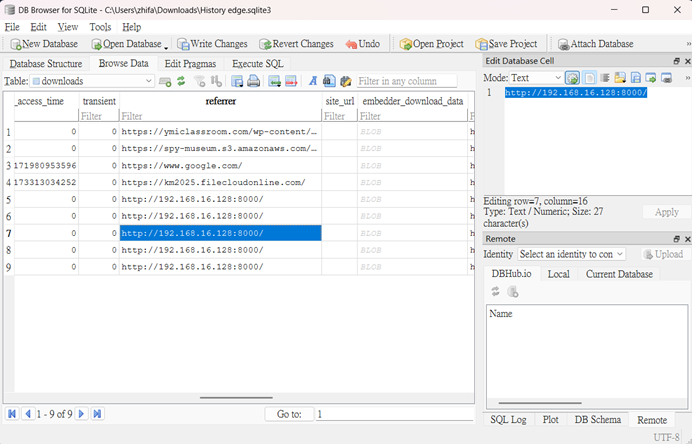The image size is (692, 444).
Task: Click the print table icon
Action: [253, 81]
